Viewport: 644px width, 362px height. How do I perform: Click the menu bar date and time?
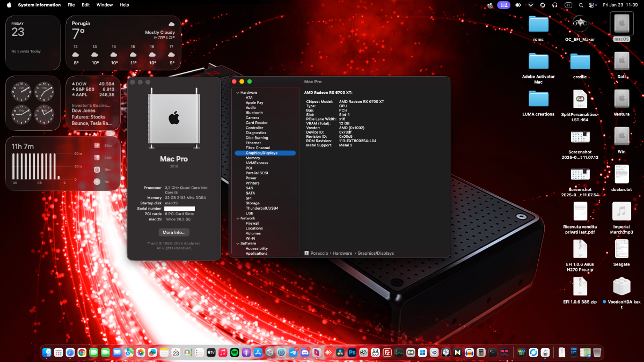click(620, 5)
